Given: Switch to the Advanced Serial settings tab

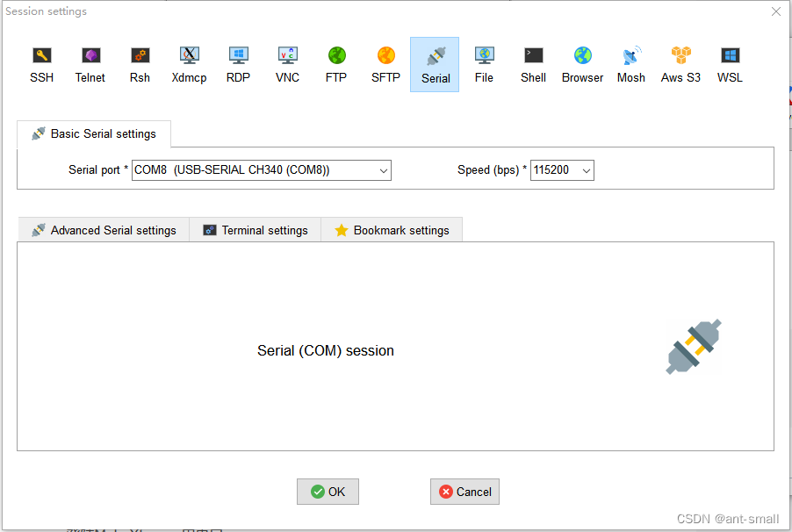Looking at the screenshot, I should pos(103,229).
